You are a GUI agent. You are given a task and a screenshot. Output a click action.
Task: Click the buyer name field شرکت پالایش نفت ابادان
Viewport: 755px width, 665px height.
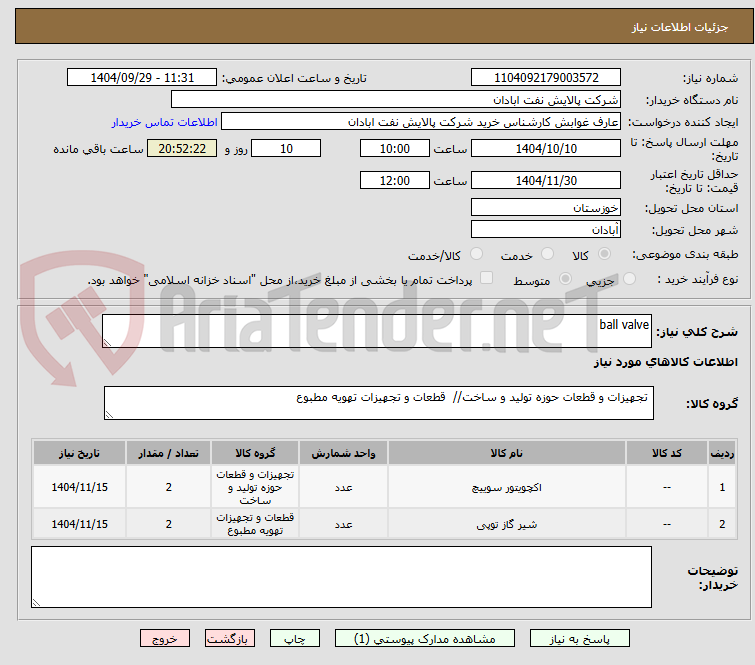click(396, 100)
